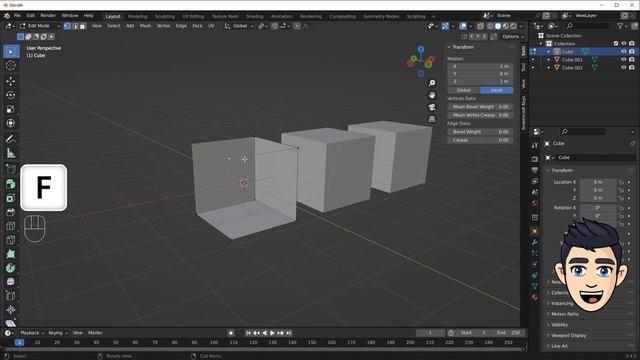Select the Scale tool
This screenshot has height=360, width=640.
coord(11,109)
